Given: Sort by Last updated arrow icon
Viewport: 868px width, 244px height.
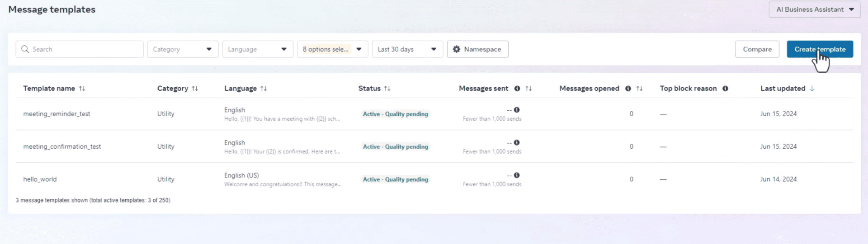Looking at the screenshot, I should [812, 89].
